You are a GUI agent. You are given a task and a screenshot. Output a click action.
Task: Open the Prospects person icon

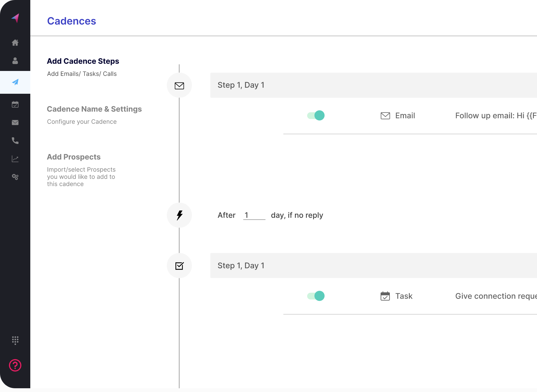coord(15,61)
